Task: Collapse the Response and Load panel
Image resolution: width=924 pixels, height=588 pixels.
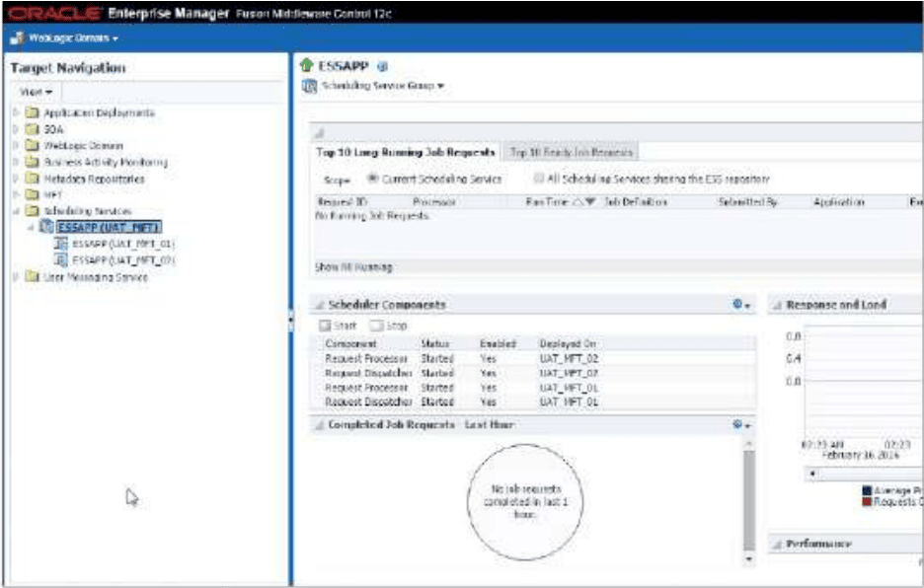Action: click(x=777, y=305)
